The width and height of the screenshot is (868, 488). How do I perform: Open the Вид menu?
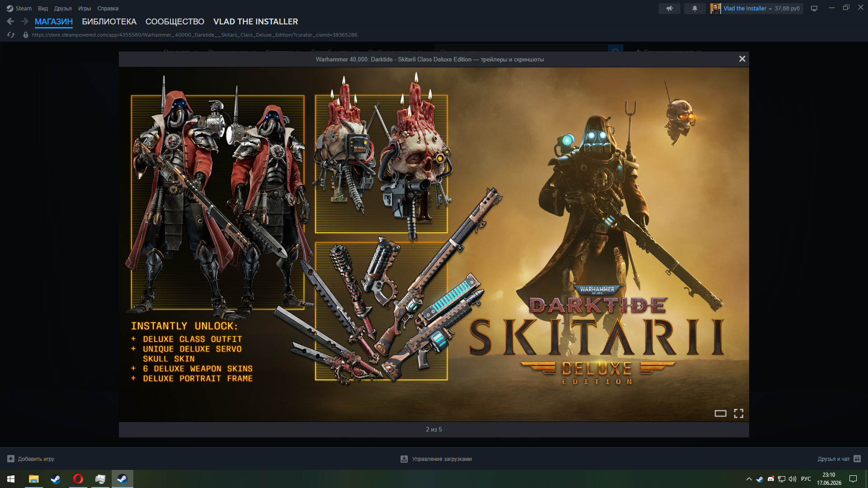(43, 8)
